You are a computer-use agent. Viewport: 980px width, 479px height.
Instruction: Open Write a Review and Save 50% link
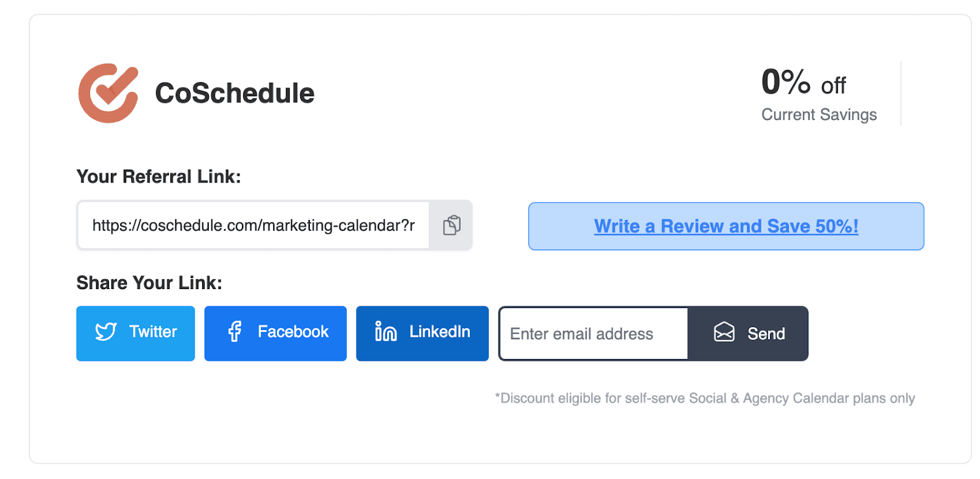[726, 227]
